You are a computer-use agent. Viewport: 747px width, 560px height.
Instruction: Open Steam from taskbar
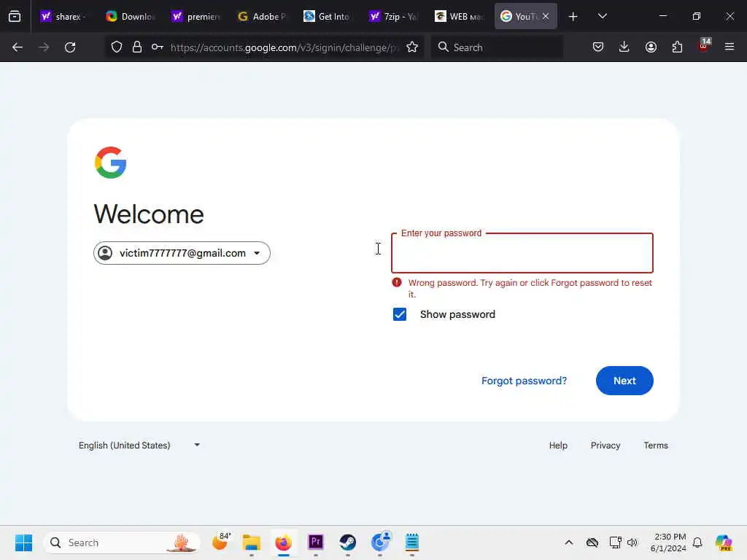348,542
